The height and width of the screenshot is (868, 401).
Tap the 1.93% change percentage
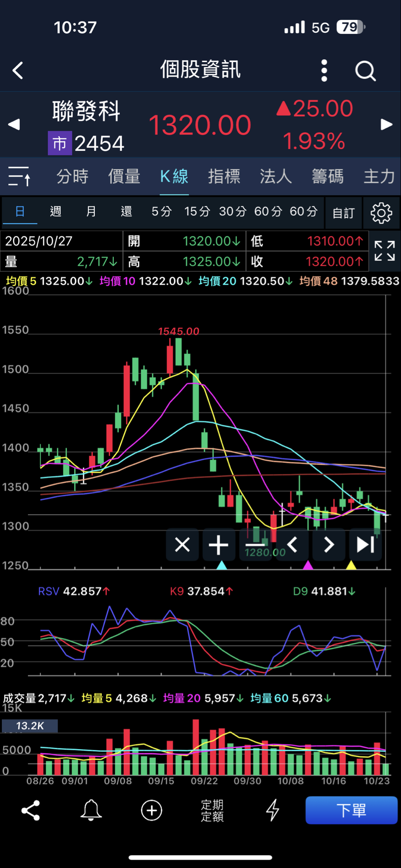314,141
